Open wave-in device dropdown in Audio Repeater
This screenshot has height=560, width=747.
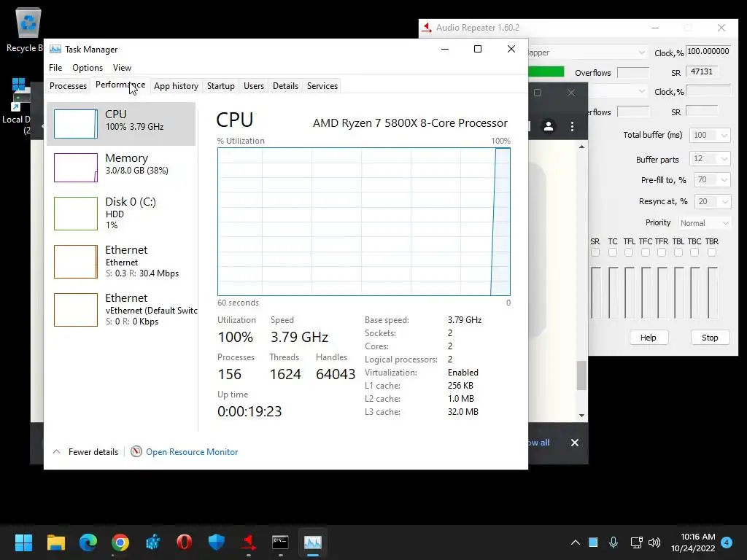587,52
